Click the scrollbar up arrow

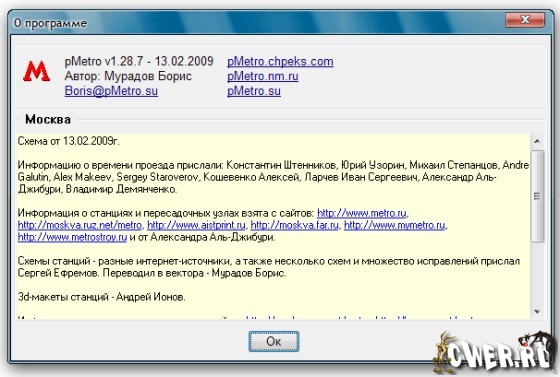click(x=537, y=141)
